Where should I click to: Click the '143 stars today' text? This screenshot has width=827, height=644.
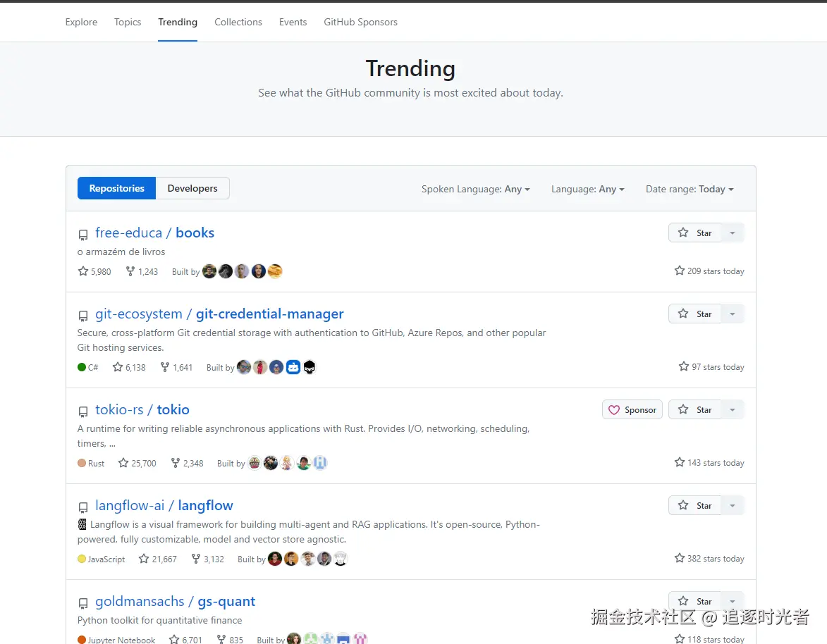tap(716, 463)
